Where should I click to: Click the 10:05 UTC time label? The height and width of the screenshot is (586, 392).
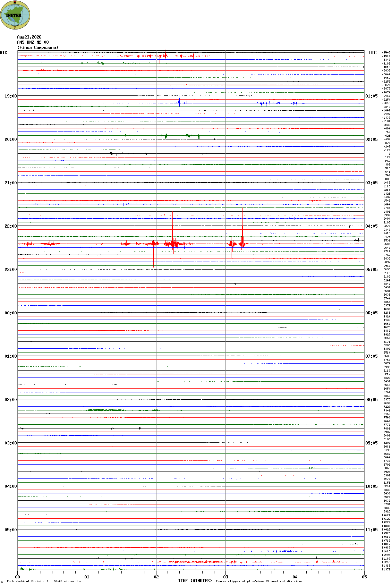[x=372, y=486]
